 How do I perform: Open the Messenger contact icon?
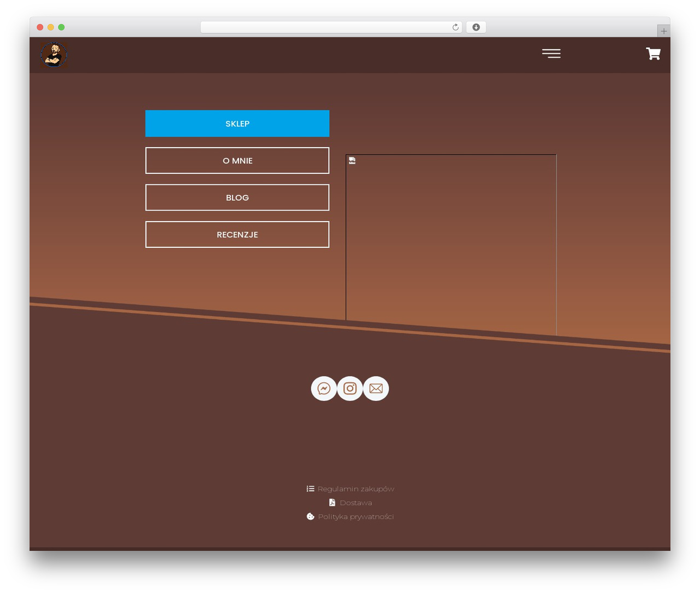tap(324, 388)
